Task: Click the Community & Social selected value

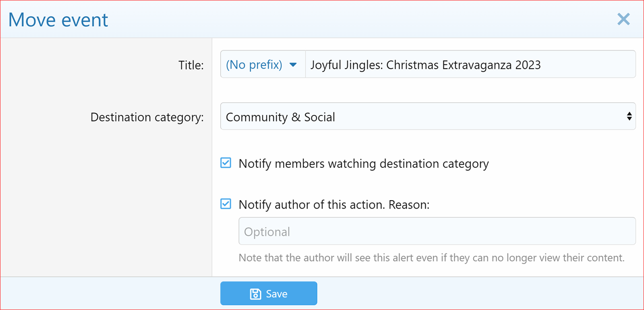Action: point(281,116)
